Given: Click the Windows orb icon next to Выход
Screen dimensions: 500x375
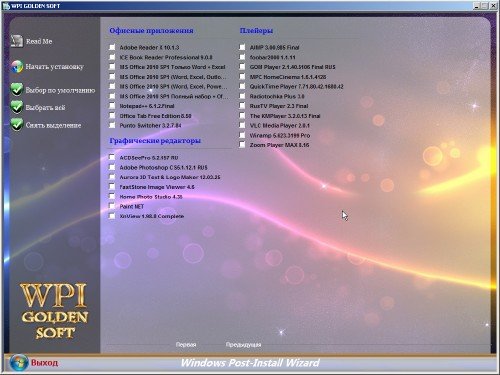Looking at the screenshot, I should click(x=19, y=363).
